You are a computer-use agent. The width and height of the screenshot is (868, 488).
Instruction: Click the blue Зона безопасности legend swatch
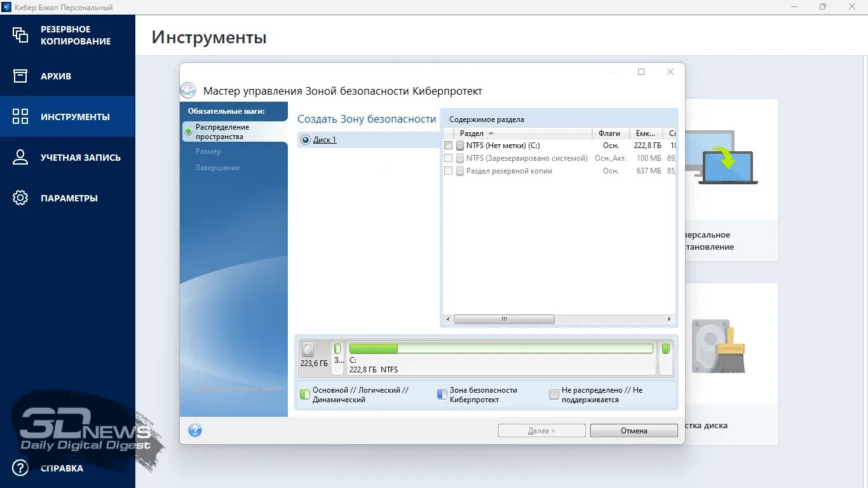pos(442,395)
